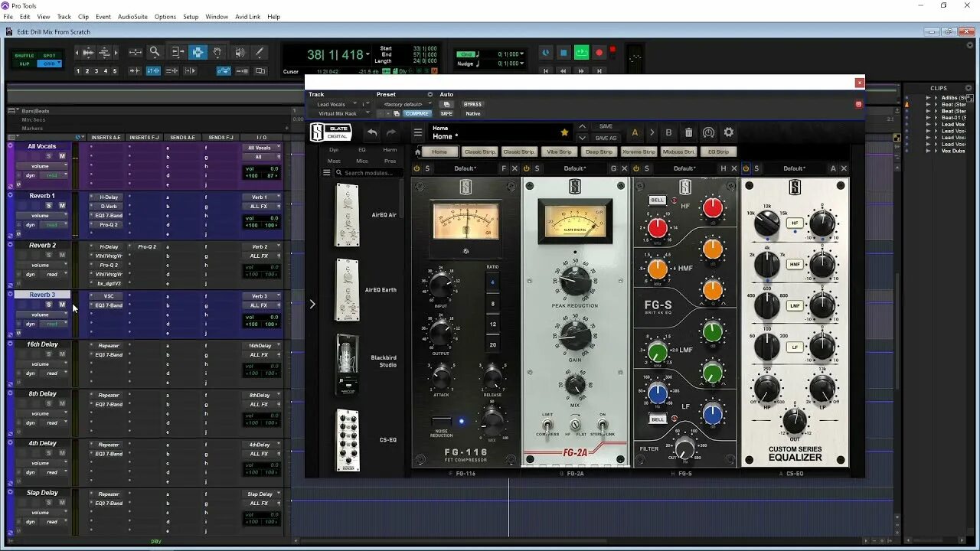Open the Virtual Mix Rack insert dropdown

coord(341,113)
